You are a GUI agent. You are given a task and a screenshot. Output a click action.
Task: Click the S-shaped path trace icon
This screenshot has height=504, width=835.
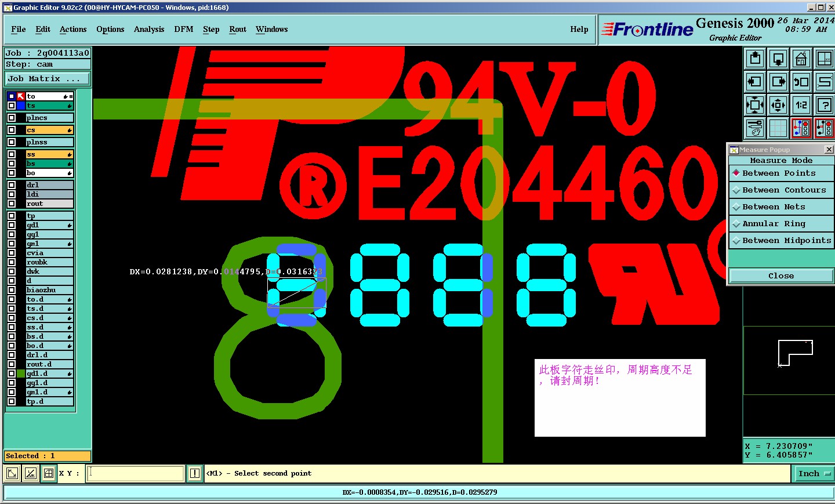pyautogui.click(x=824, y=82)
